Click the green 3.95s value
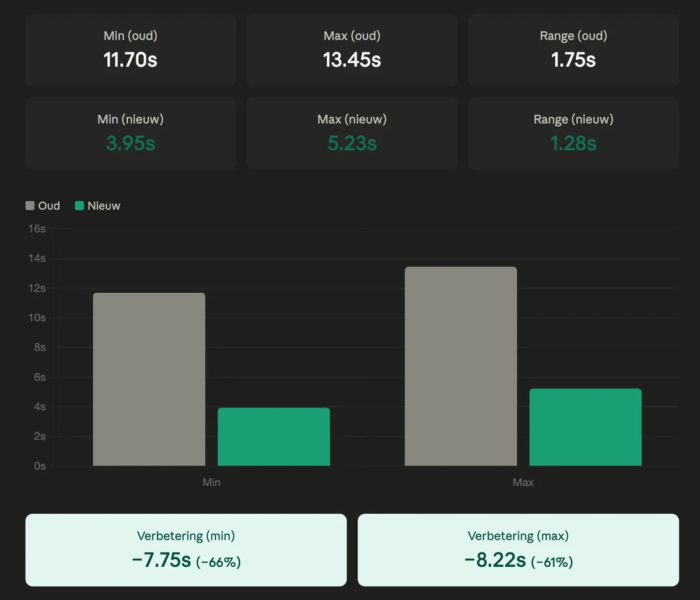The height and width of the screenshot is (600, 700). coord(131,143)
